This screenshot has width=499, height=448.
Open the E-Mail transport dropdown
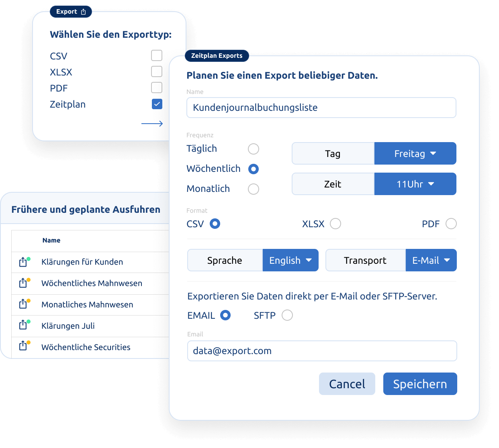[431, 260]
